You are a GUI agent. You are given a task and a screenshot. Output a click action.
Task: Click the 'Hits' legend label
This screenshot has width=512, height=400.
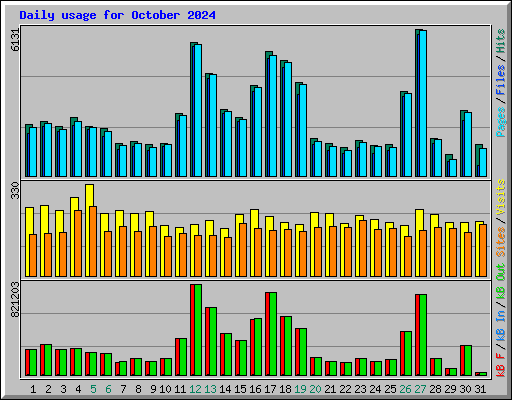pyautogui.click(x=501, y=41)
